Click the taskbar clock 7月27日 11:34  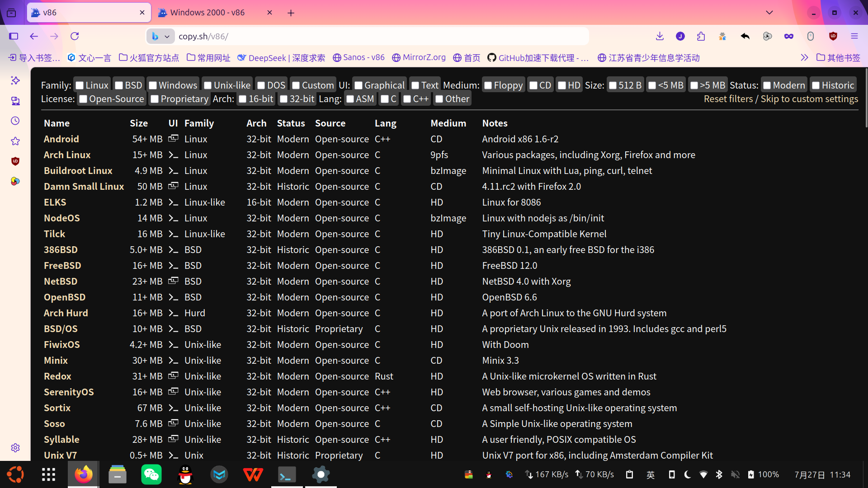click(822, 474)
